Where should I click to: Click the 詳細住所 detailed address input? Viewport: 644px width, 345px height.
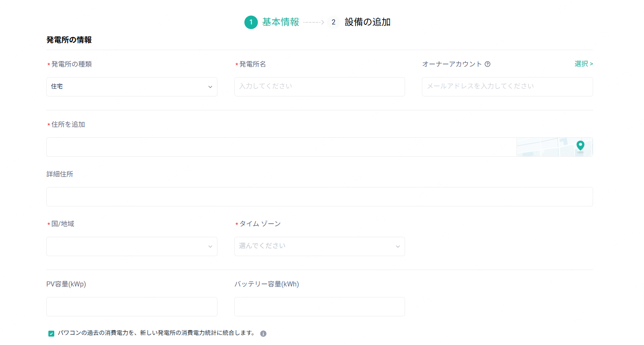point(319,196)
